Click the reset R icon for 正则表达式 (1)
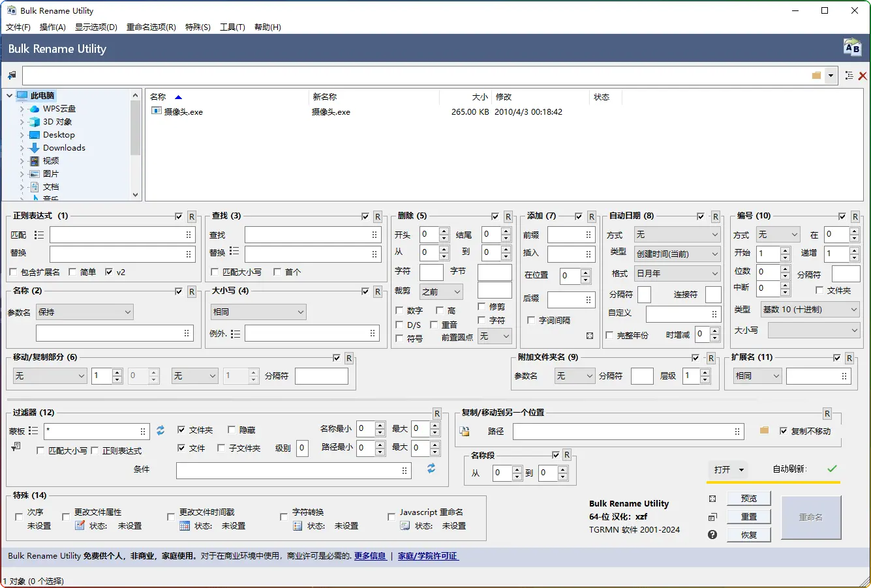This screenshot has height=588, width=871. (192, 216)
